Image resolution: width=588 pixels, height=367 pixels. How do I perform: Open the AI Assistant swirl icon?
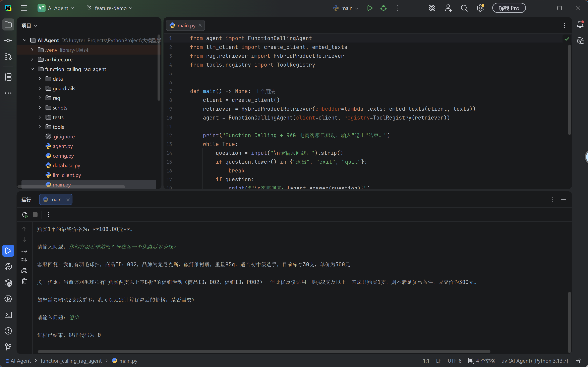[x=432, y=8]
